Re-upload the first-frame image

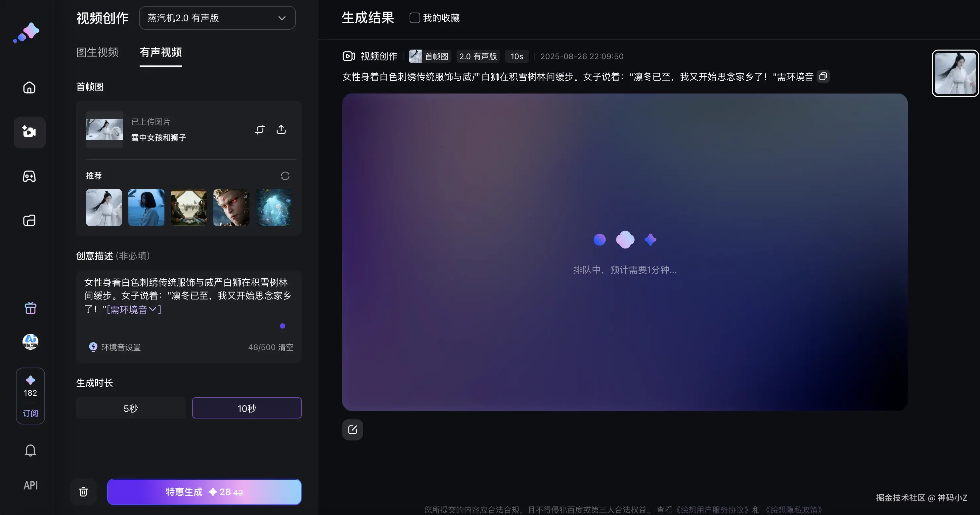[281, 130]
